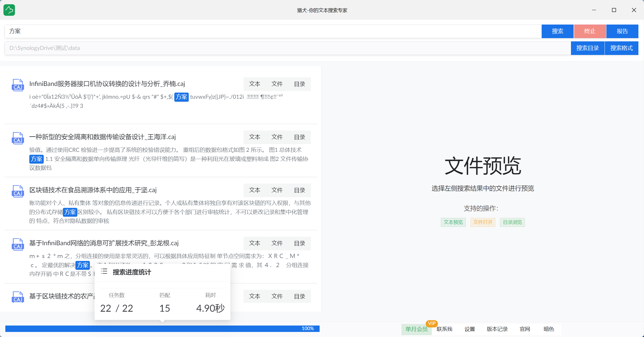Click the 任务数 value 22 / 22

tap(116, 308)
